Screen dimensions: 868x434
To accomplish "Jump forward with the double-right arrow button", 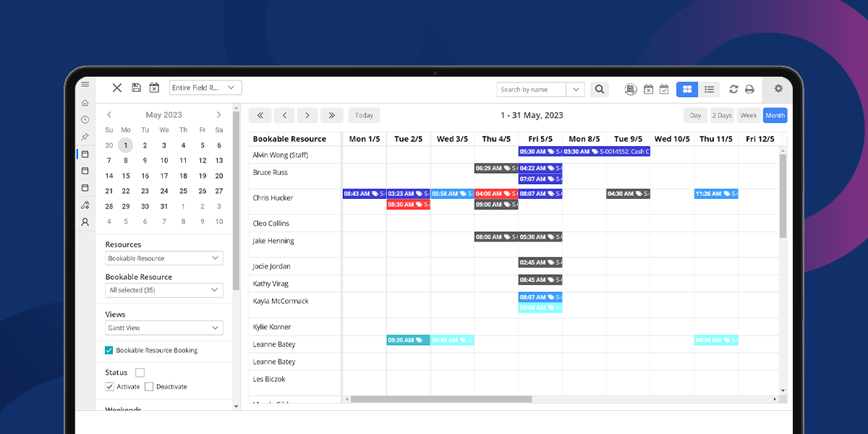I will (332, 115).
